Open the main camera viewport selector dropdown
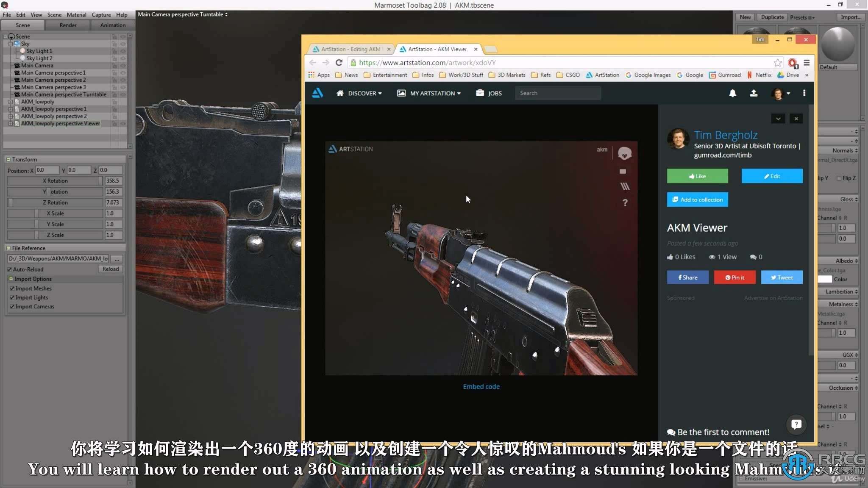 183,14
